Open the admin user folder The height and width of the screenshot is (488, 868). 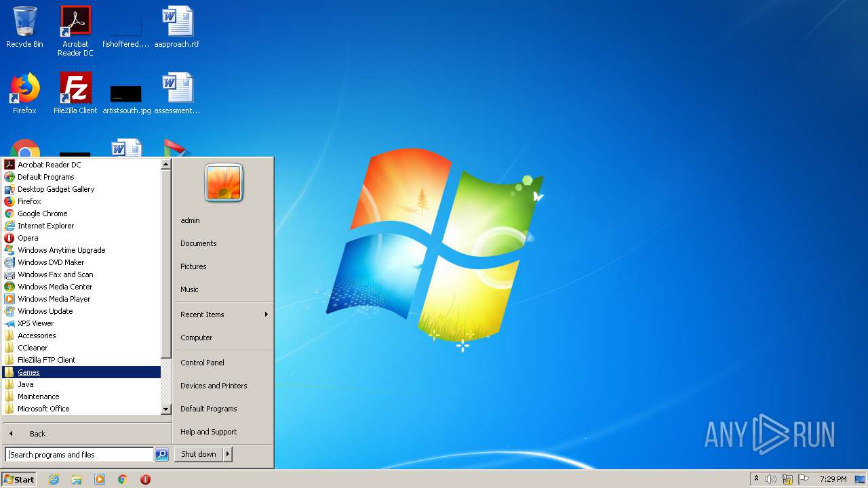pyautogui.click(x=224, y=220)
